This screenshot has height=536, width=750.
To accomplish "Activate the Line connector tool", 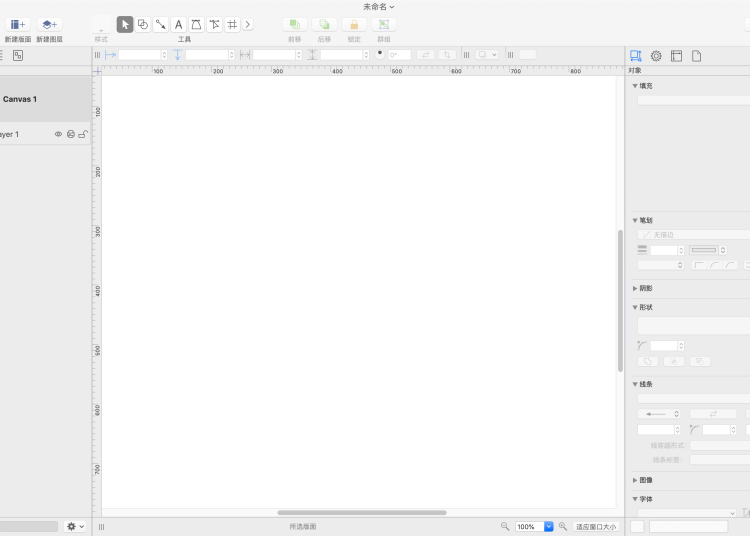I will pos(161,24).
